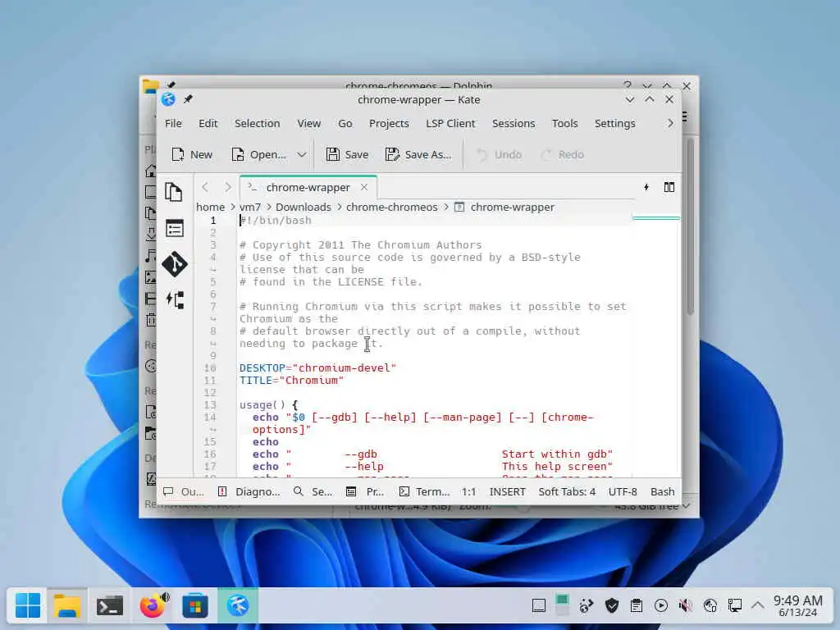Click Downloads in the breadcrumb path
840x630 pixels.
tap(304, 208)
